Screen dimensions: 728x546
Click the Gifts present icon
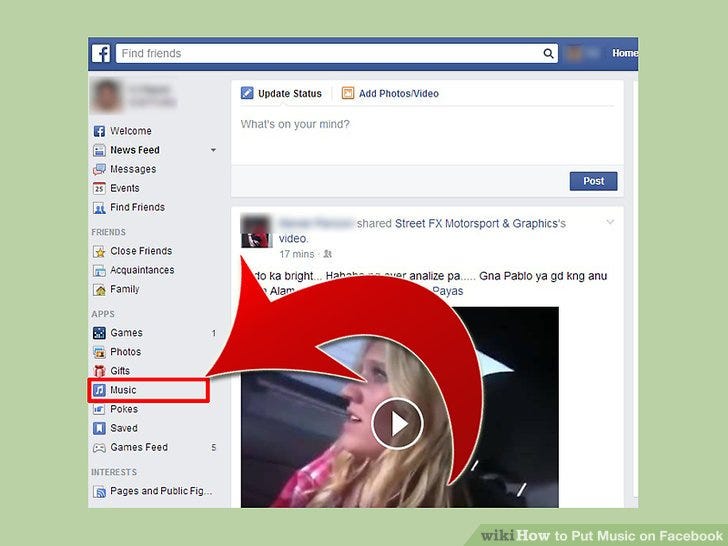99,371
